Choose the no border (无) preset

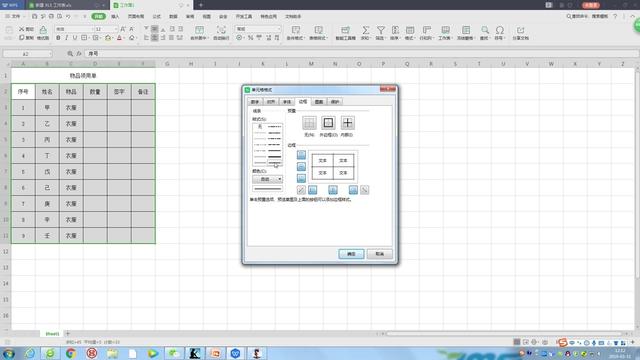pyautogui.click(x=309, y=123)
